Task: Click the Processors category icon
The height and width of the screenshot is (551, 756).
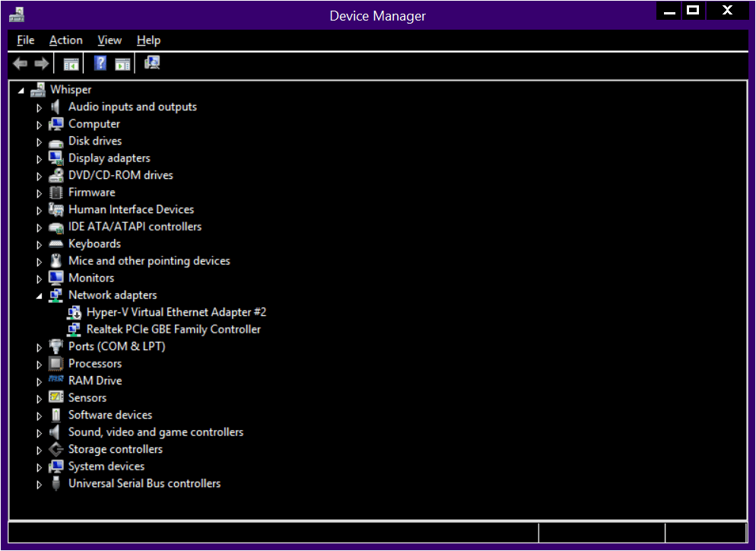Action: 56,364
